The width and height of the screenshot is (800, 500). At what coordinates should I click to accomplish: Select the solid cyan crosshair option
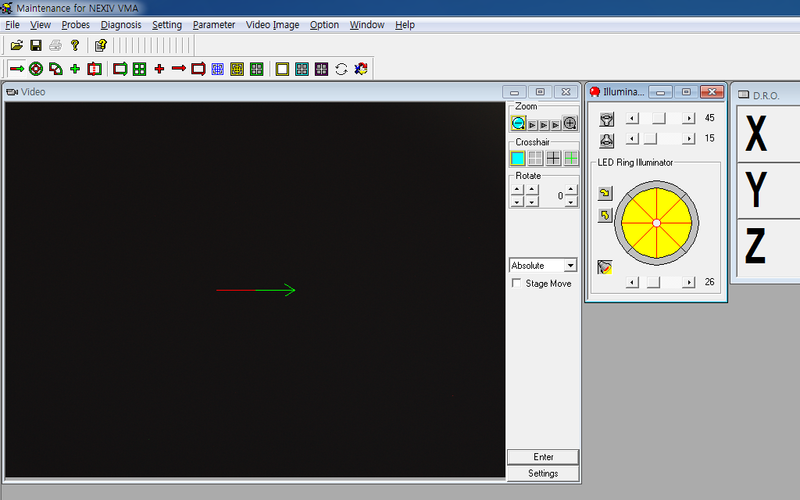pos(518,158)
